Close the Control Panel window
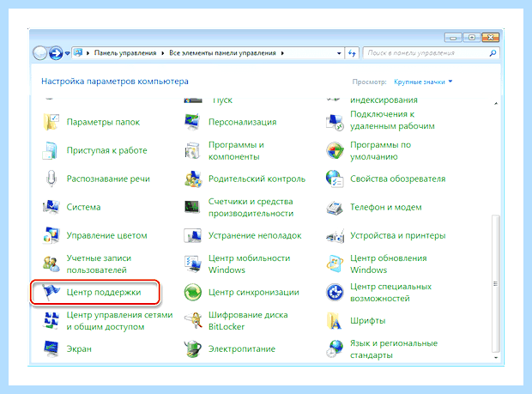532x394 pixels. tap(490, 38)
